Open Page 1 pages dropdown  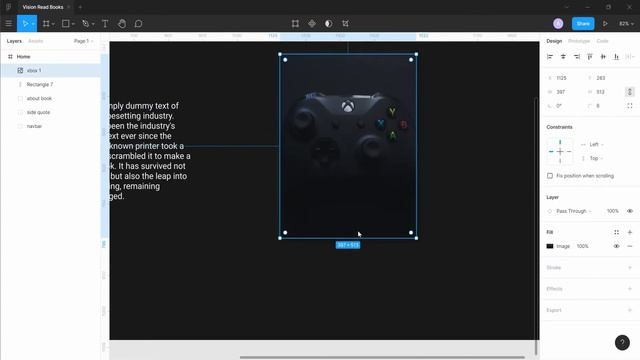84,41
